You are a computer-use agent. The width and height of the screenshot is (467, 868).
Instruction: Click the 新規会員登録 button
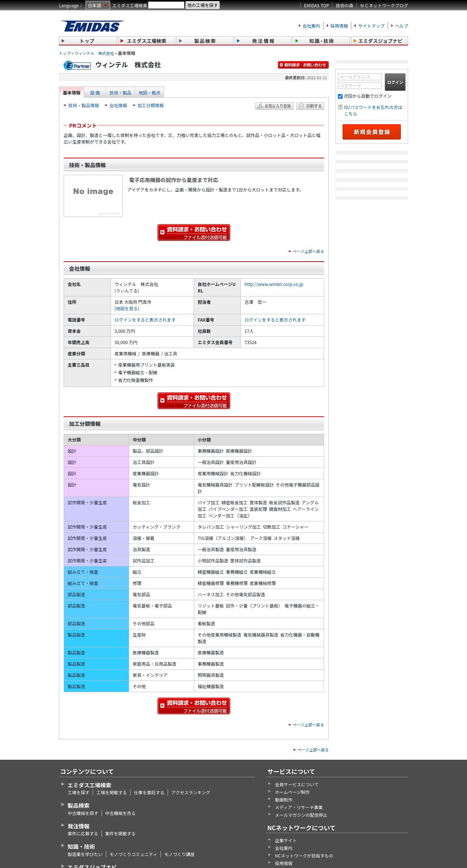(372, 132)
